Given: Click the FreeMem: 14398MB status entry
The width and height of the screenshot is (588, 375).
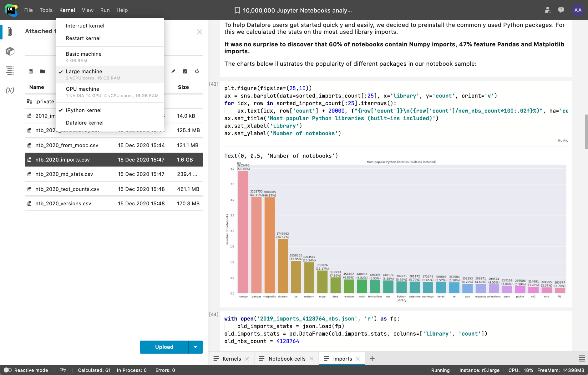Looking at the screenshot, I should (x=560, y=370).
